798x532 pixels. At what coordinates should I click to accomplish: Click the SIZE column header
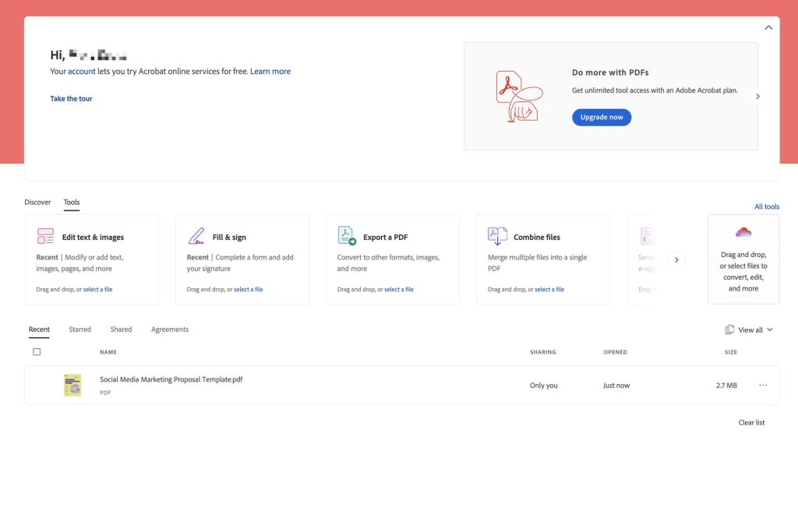click(731, 352)
